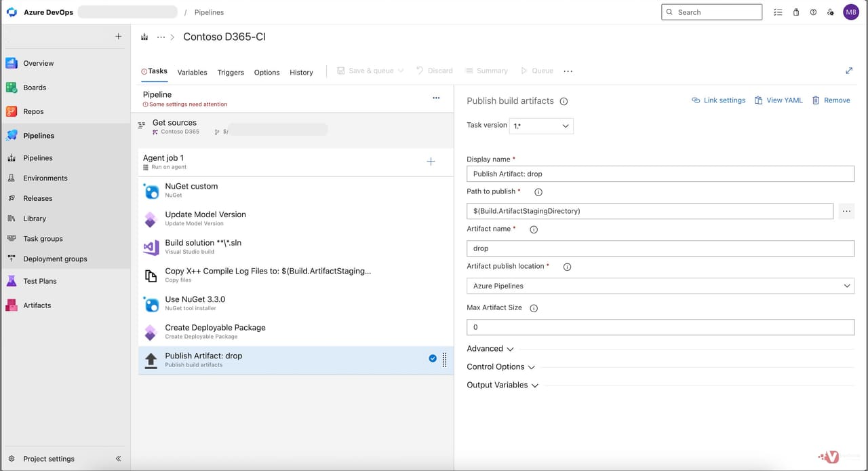
Task: Switch to the Variables tab
Action: click(x=193, y=73)
